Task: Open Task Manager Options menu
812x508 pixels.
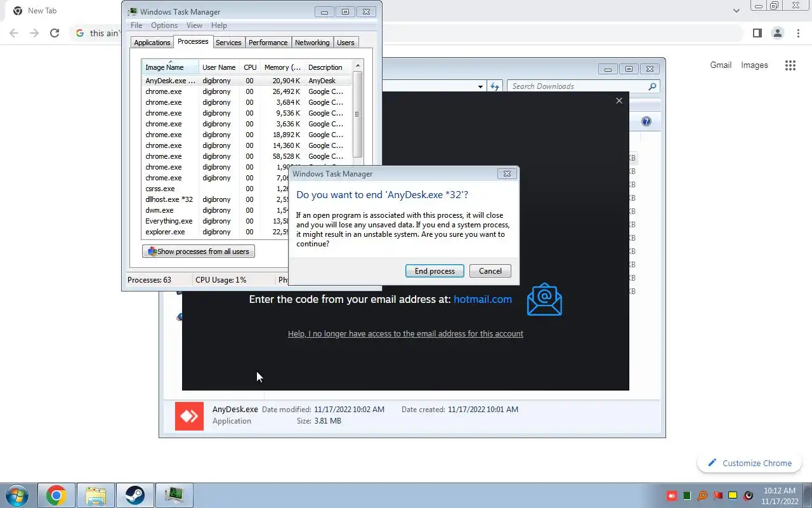Action: [164, 25]
